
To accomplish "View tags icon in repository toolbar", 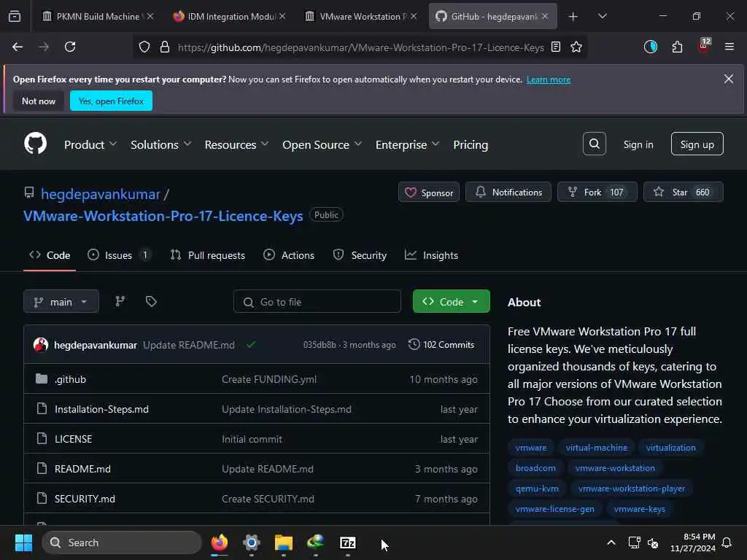I will pyautogui.click(x=151, y=301).
